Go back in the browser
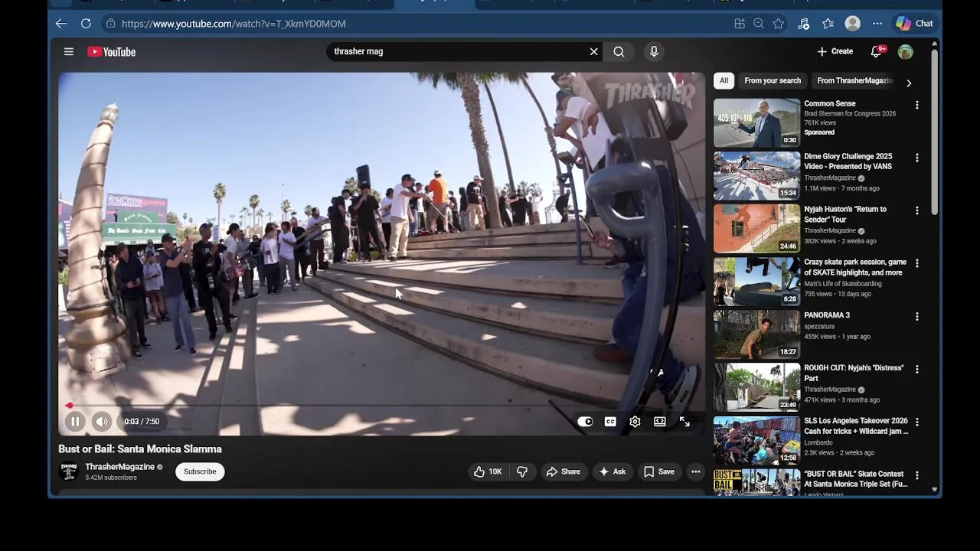 (x=61, y=24)
